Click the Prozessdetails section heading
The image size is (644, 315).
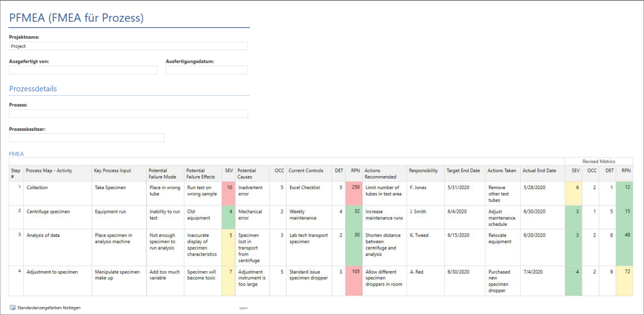(33, 89)
